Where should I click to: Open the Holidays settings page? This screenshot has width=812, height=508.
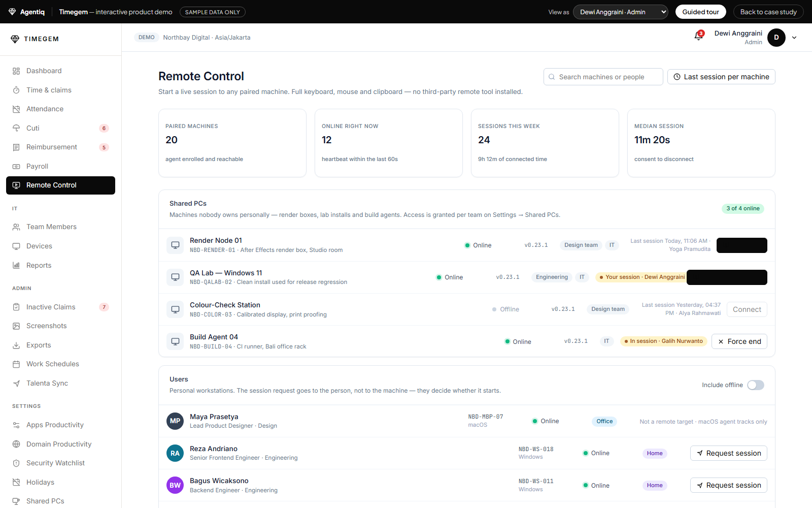point(60,482)
